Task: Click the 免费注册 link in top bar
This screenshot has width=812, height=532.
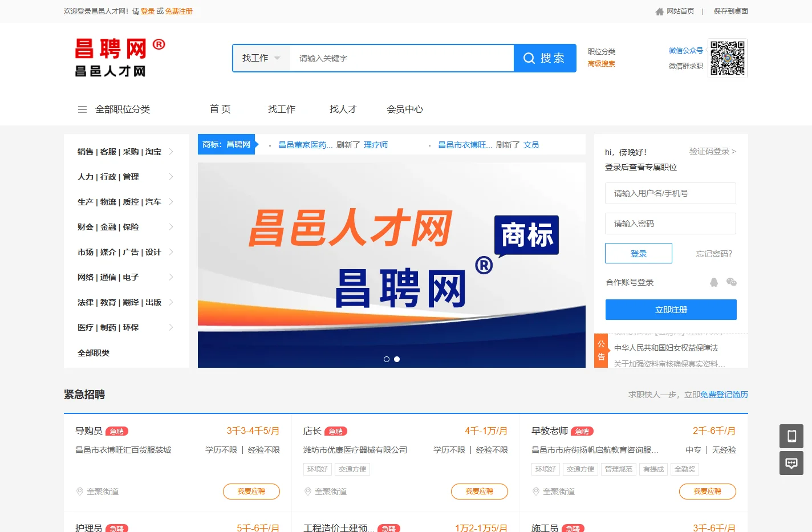Action: pos(179,11)
